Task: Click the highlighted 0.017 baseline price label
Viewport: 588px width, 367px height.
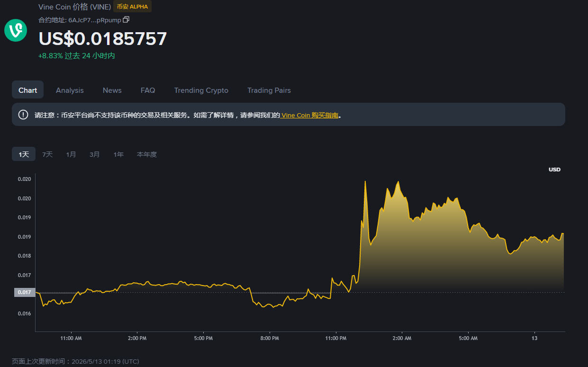Action: pos(24,292)
